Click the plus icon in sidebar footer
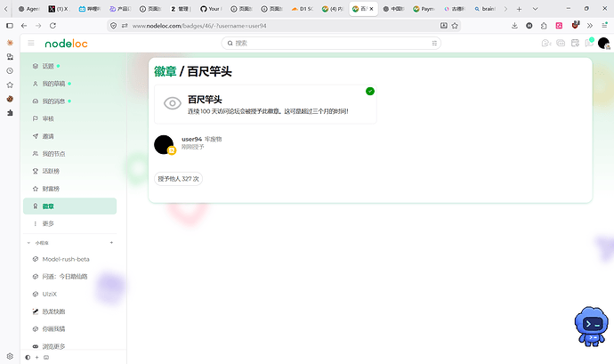 click(36, 358)
